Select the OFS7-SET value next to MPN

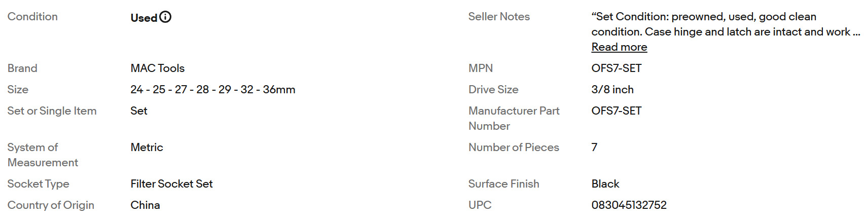[616, 68]
